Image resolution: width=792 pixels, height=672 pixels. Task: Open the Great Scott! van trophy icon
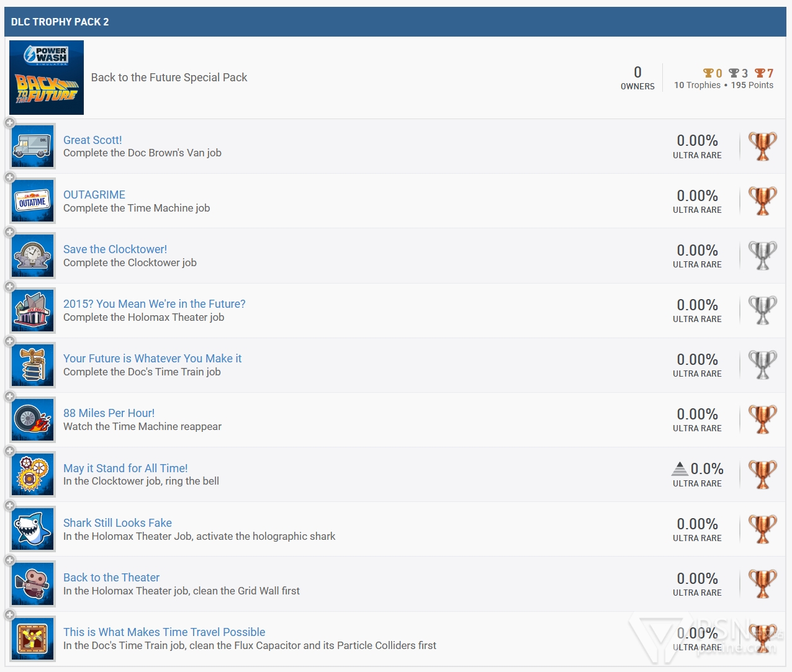[x=33, y=146]
